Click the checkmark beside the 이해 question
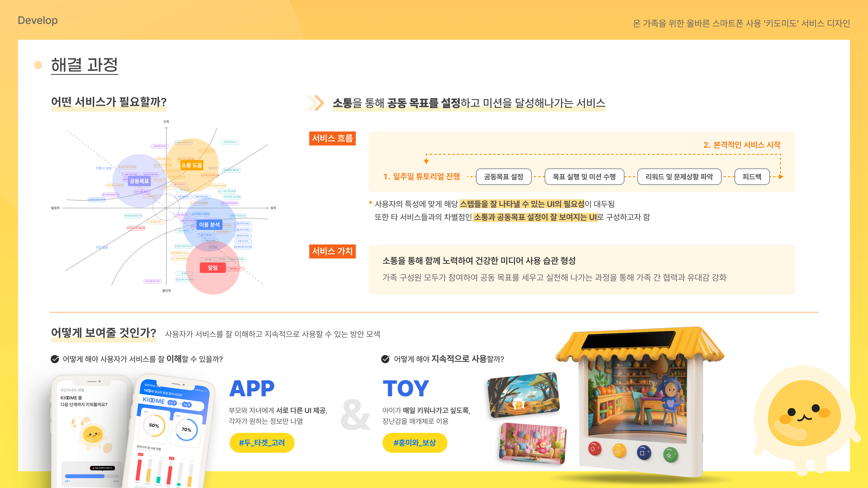The image size is (868, 488). (55, 359)
